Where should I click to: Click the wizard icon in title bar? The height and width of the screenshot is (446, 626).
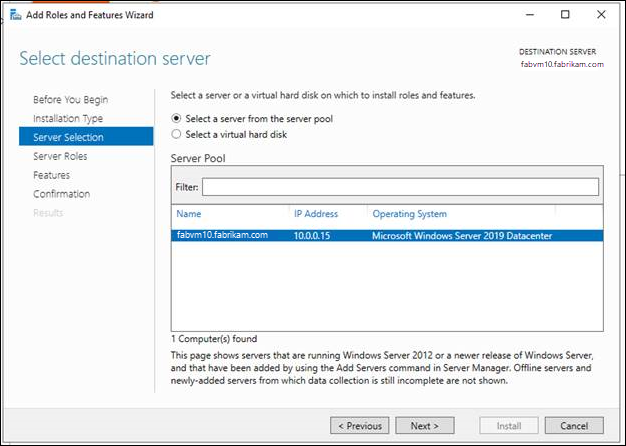coord(12,15)
